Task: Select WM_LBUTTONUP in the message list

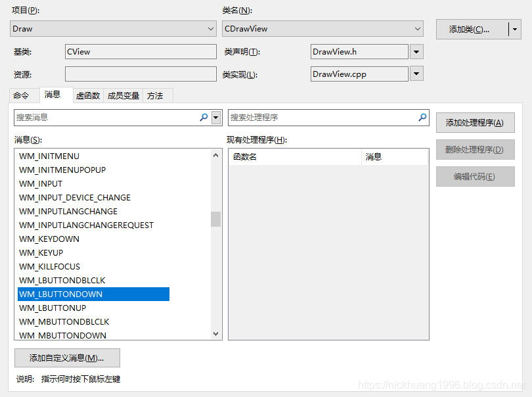Action: pyautogui.click(x=53, y=308)
